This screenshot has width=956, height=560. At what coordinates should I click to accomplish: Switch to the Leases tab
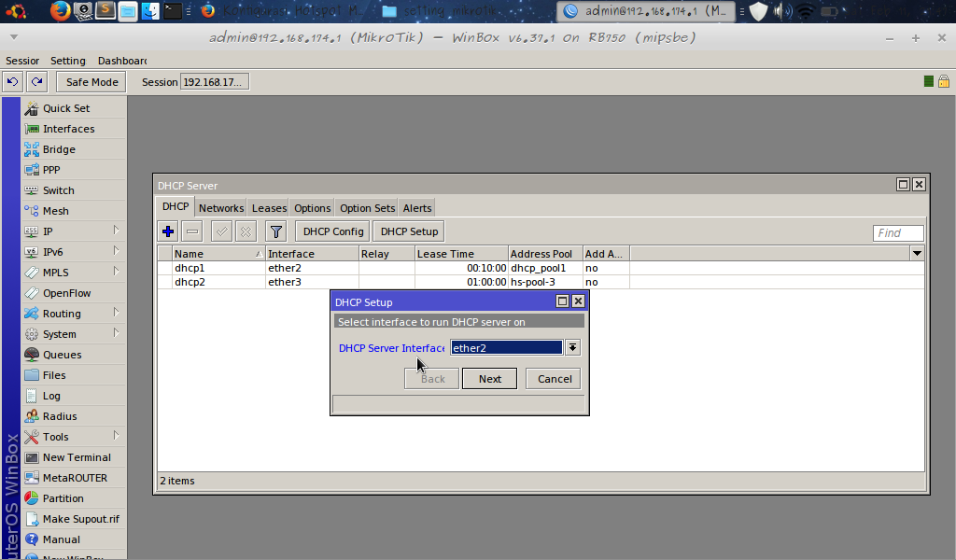269,207
